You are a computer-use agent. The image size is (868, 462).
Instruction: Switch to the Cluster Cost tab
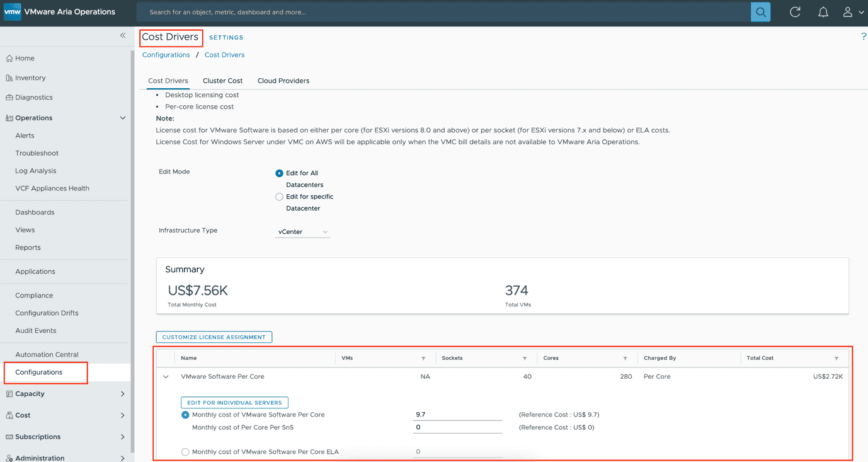tap(222, 81)
